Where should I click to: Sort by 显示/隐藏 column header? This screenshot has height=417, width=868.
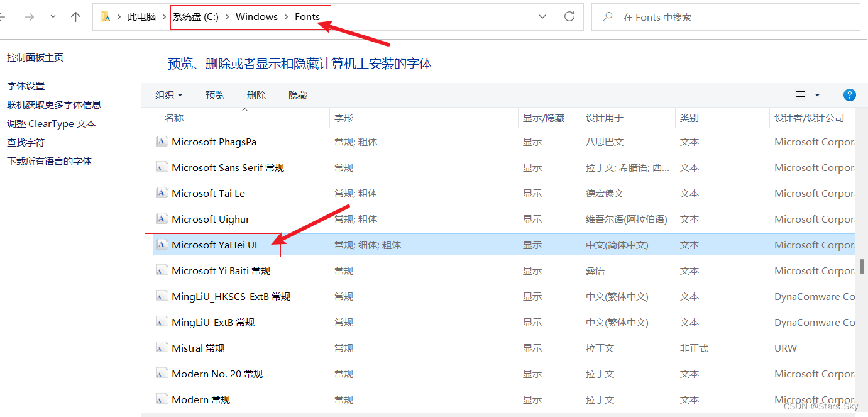click(544, 118)
